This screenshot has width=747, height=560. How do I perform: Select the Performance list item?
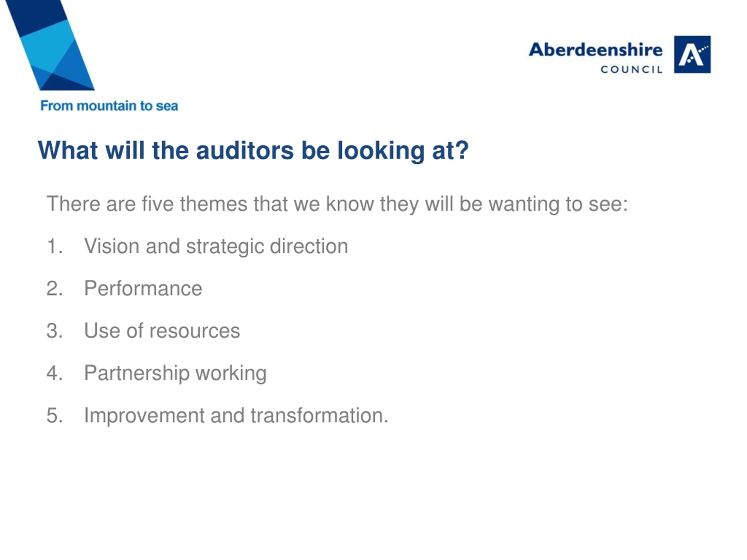click(143, 288)
